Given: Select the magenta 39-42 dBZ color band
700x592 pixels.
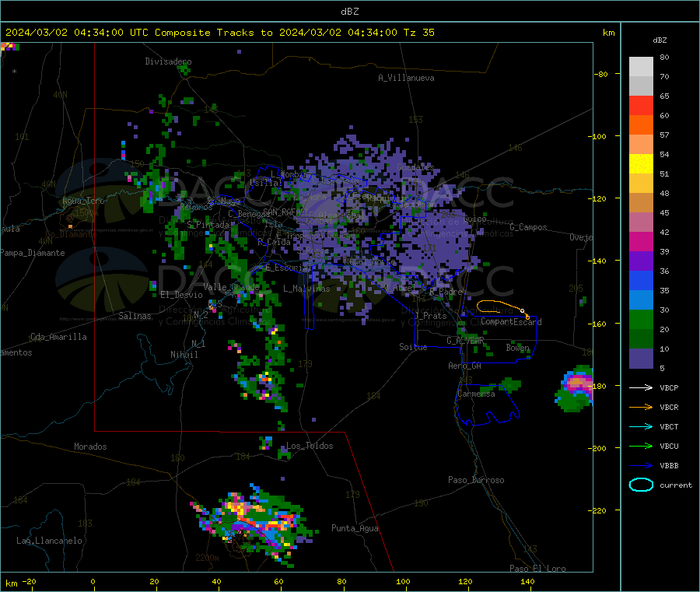Looking at the screenshot, I should [x=641, y=241].
